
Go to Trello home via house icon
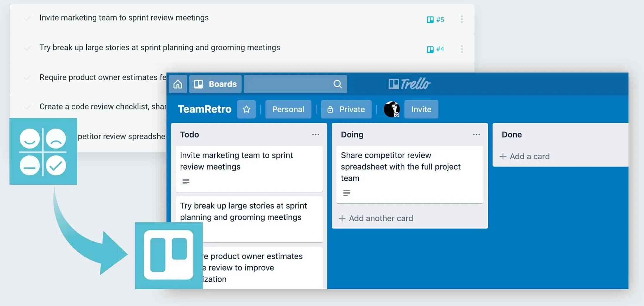point(178,84)
